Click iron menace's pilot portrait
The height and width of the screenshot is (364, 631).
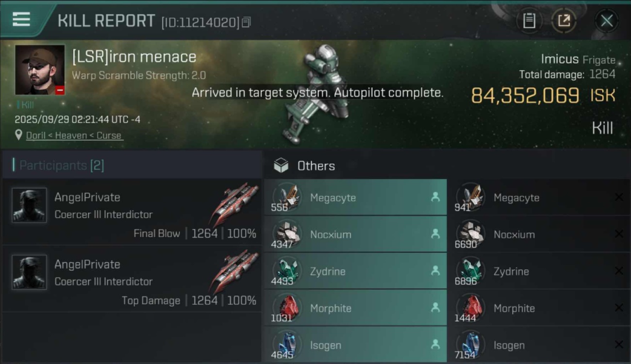[40, 70]
